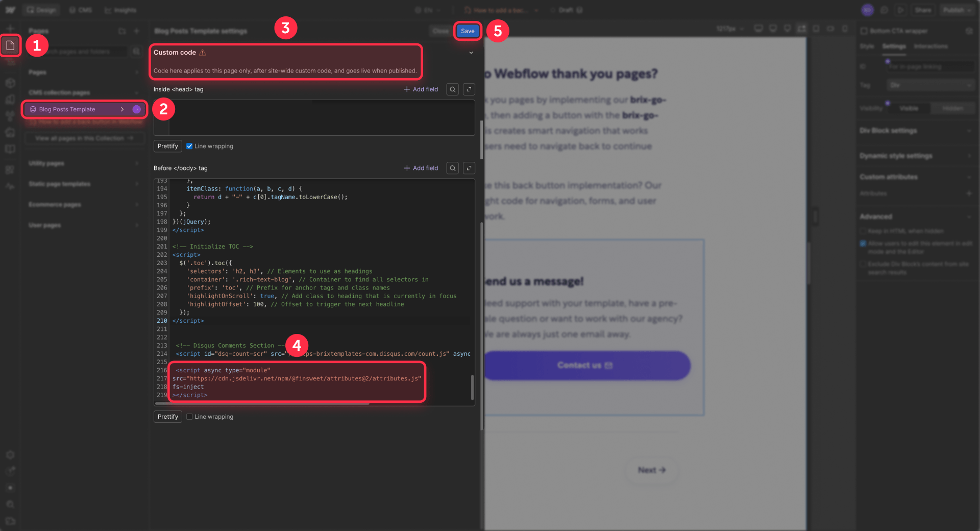Prettify the head tag code
The height and width of the screenshot is (531, 980).
tap(167, 146)
